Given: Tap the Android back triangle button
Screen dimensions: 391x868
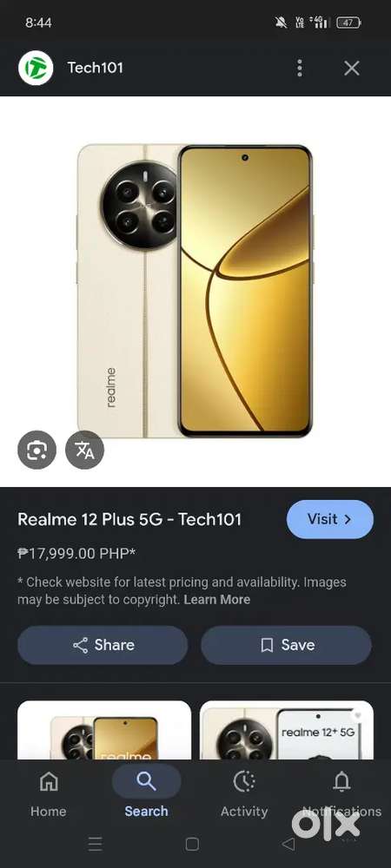Looking at the screenshot, I should tap(288, 844).
